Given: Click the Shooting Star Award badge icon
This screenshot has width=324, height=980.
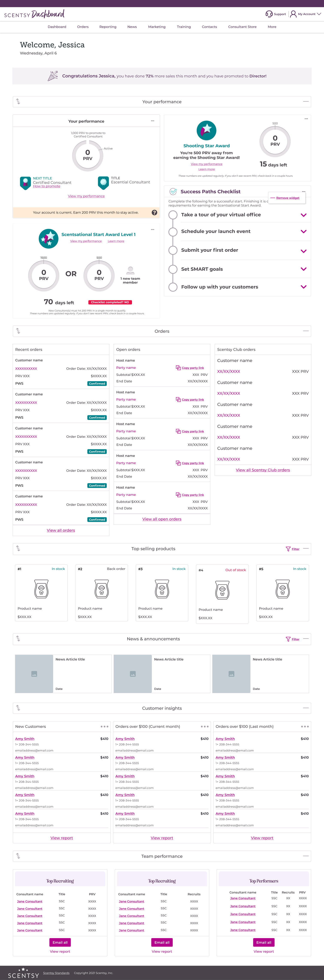Looking at the screenshot, I should [207, 130].
